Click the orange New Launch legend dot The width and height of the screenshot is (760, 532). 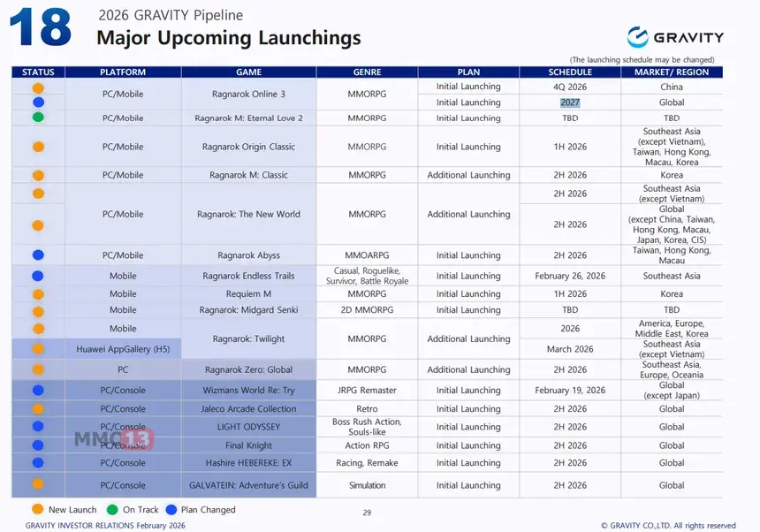(37, 509)
